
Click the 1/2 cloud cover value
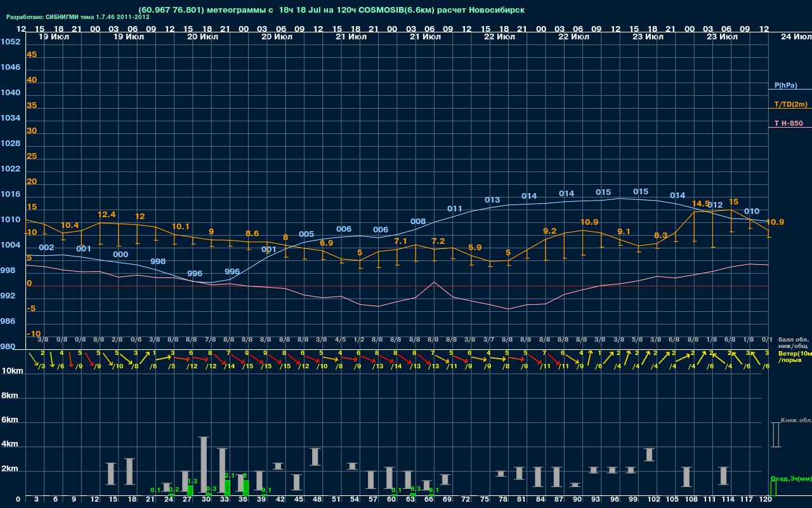359,340
